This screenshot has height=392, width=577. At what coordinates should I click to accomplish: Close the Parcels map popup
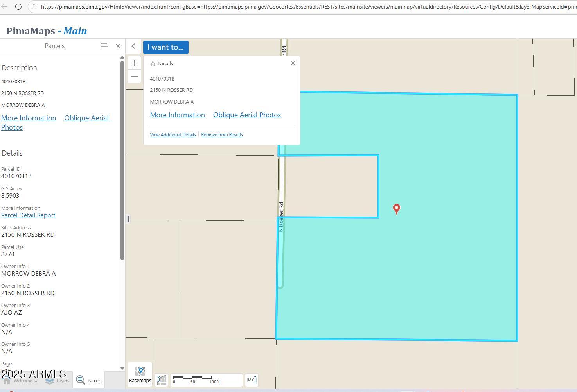click(293, 63)
